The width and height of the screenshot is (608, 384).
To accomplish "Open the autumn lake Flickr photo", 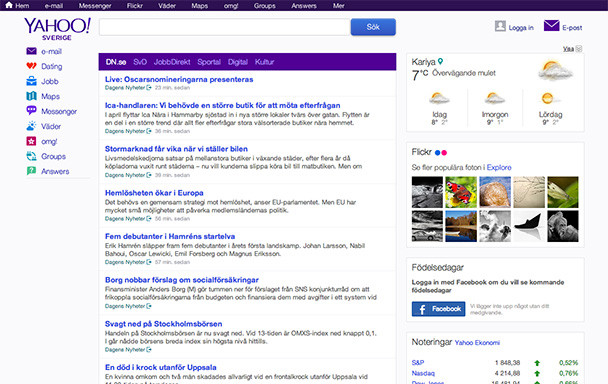I will pyautogui.click(x=461, y=226).
